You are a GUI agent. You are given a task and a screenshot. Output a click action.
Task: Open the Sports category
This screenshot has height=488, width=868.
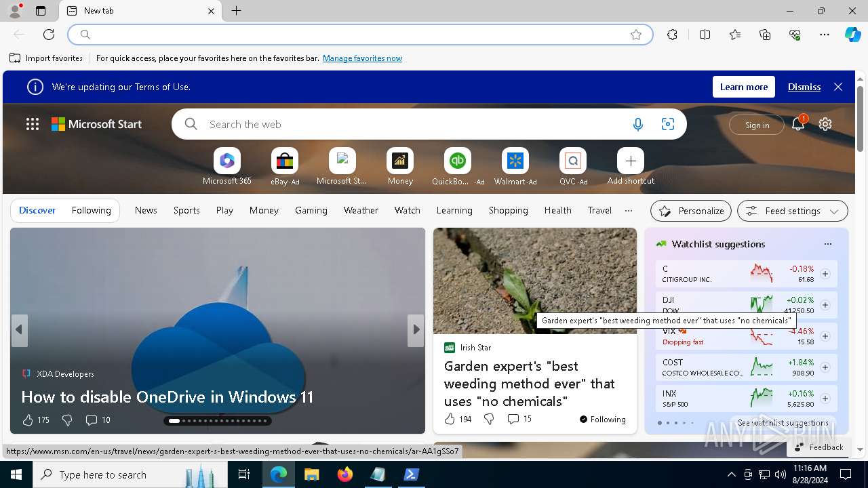186,211
